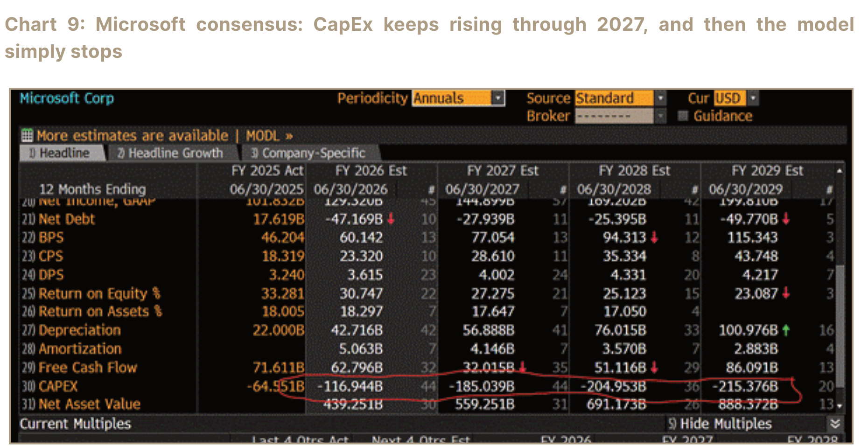Click green up arrow beside Depreciation 100.976B
Viewport: 868px width, 446px height.
tap(786, 330)
